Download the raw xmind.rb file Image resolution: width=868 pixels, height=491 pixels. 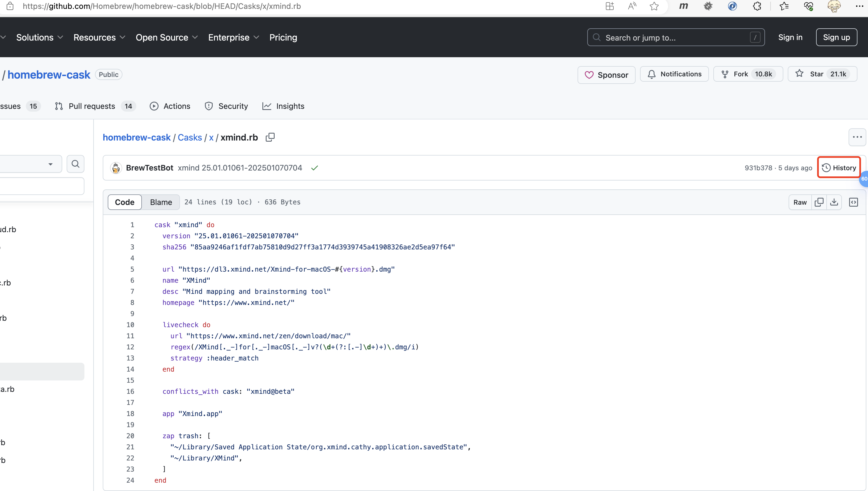[x=834, y=202]
